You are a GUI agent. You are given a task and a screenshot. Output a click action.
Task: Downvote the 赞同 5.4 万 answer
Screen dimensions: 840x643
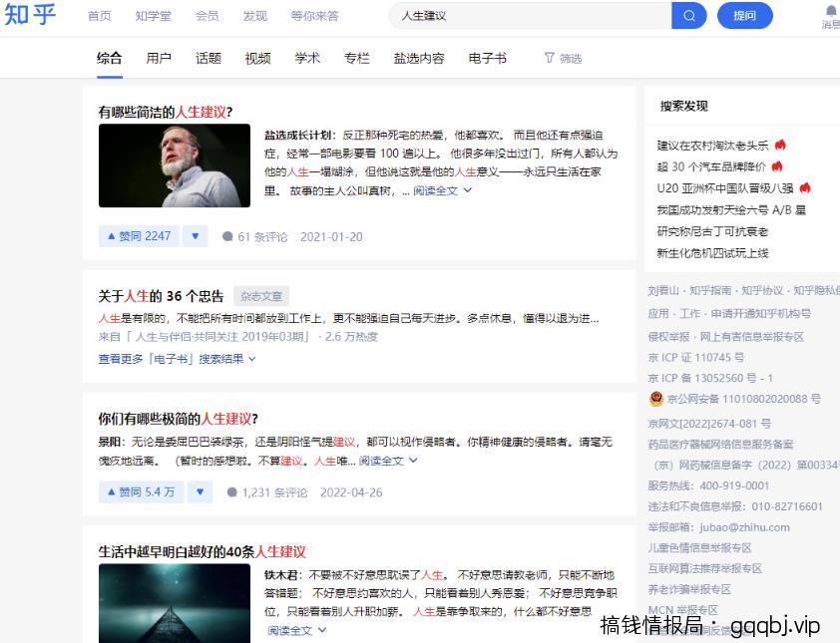click(200, 490)
